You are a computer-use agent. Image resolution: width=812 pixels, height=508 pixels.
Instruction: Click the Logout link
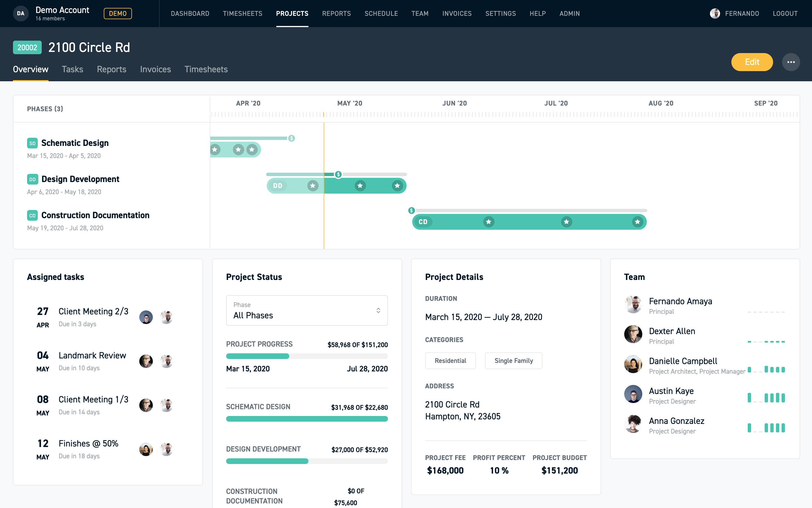pos(785,14)
